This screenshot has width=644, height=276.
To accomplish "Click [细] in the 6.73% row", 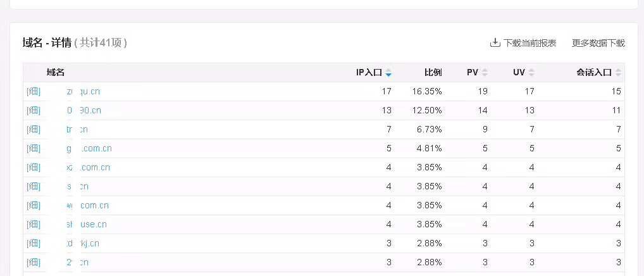I will pos(34,130).
